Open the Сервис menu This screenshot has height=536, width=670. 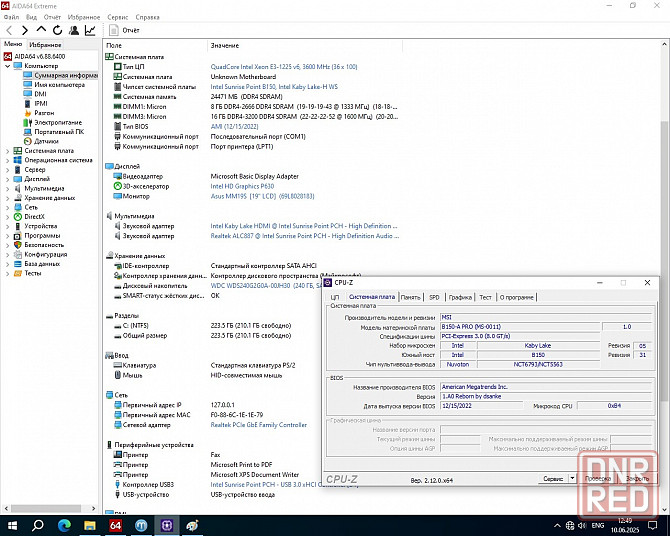tap(118, 17)
